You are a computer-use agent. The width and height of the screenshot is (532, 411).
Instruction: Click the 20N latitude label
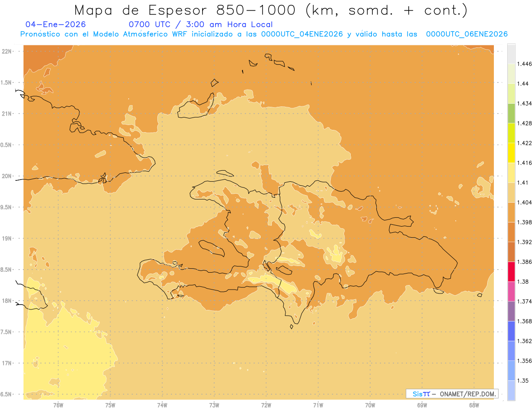click(7, 176)
